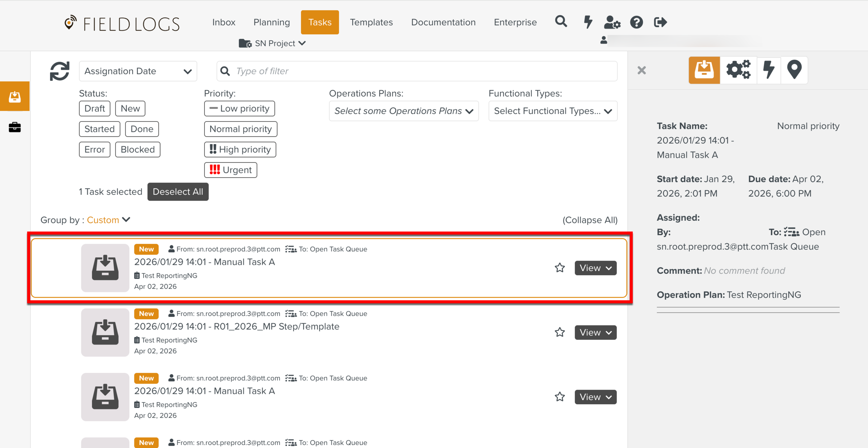Click the Deselect All button
The height and width of the screenshot is (448, 868).
[178, 192]
